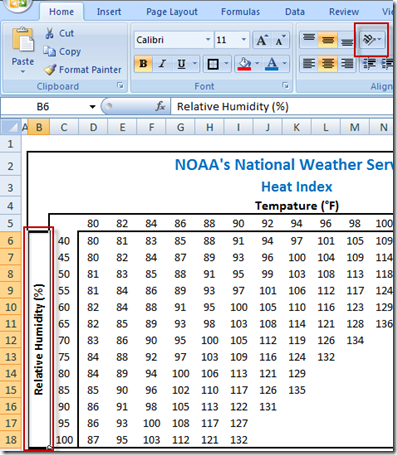Toggle Center horizontal alignment

(x=328, y=63)
